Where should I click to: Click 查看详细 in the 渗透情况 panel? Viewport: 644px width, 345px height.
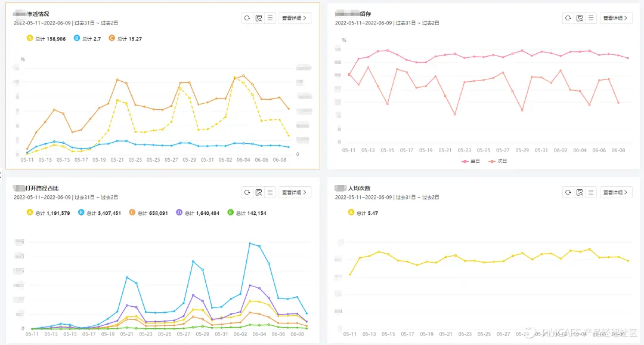pyautogui.click(x=295, y=18)
